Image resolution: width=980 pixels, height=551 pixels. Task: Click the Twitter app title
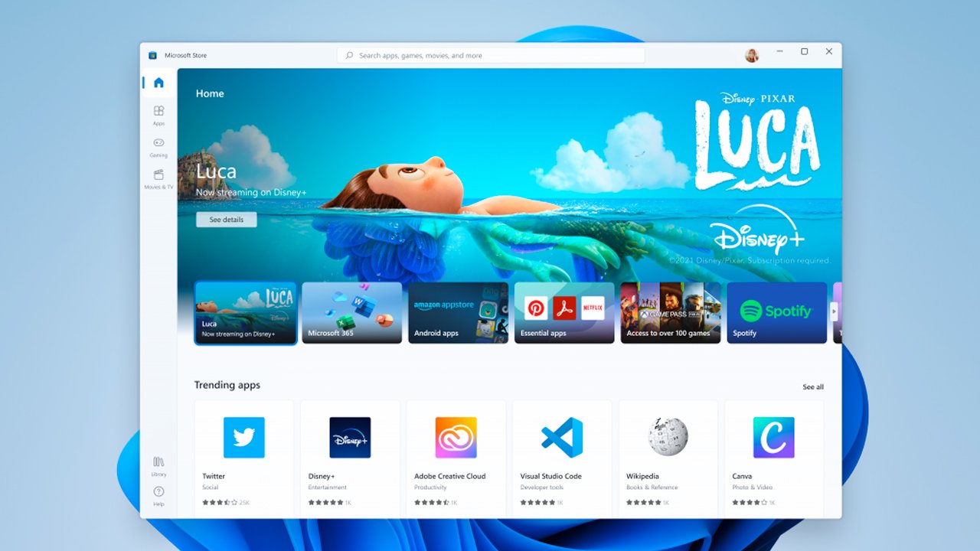pos(214,476)
